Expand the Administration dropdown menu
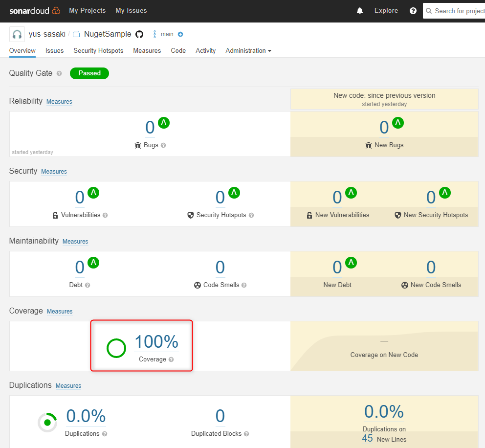 (x=248, y=50)
